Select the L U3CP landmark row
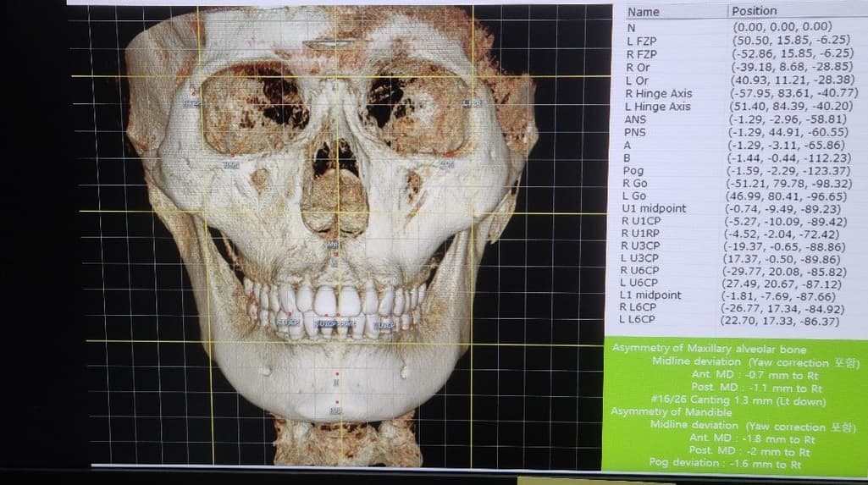This screenshot has height=485, width=868. tap(644, 258)
